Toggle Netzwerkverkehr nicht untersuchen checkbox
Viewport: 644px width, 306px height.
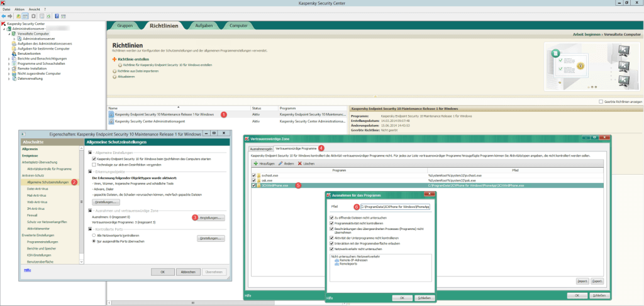pyautogui.click(x=332, y=249)
